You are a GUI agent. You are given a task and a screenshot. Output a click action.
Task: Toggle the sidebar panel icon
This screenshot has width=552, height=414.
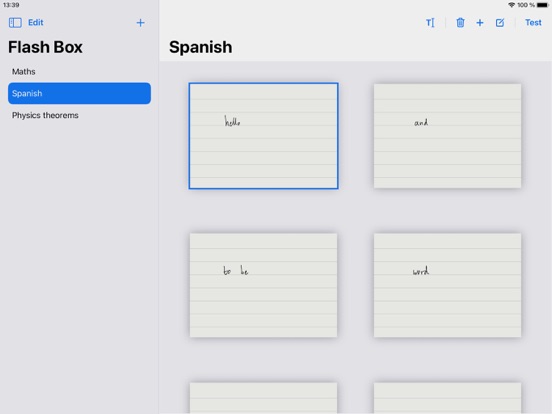(x=15, y=23)
